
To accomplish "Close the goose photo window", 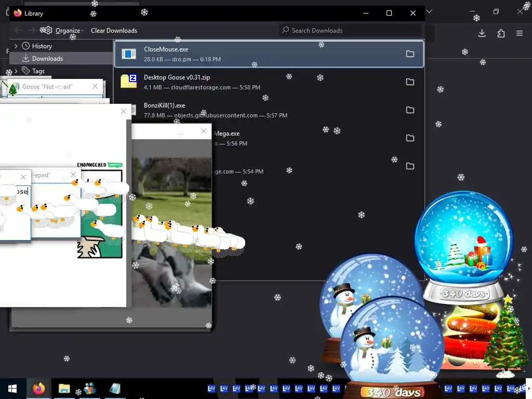I will coord(204,131).
